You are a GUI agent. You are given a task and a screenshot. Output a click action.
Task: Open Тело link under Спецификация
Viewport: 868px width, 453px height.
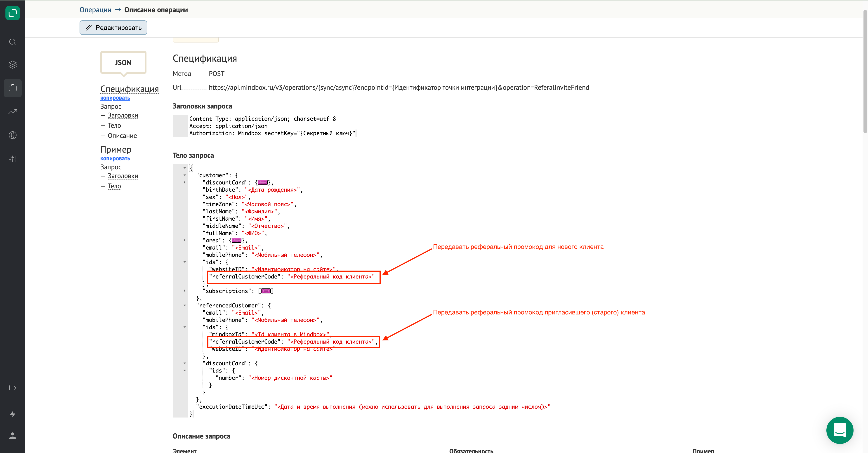tap(114, 125)
